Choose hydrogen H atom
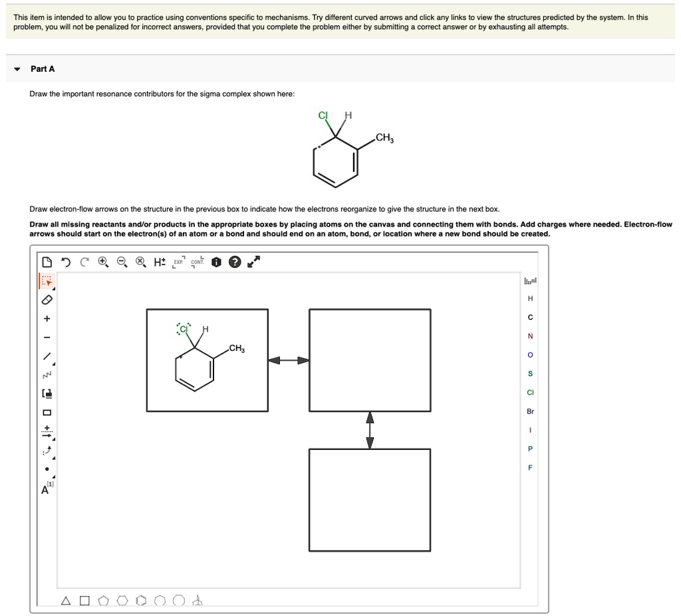This screenshot has width=681, height=616. (530, 298)
